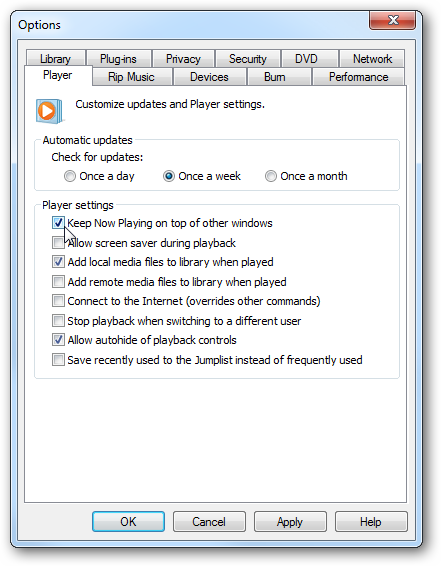Viewport: 441px width, 566px height.
Task: Switch to the Library tab
Action: (x=56, y=58)
